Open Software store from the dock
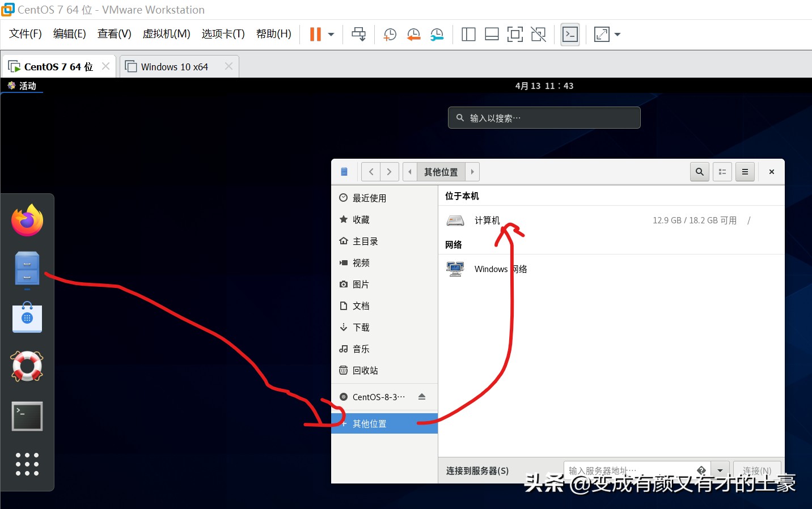Viewport: 812px width, 509px height. tap(27, 317)
